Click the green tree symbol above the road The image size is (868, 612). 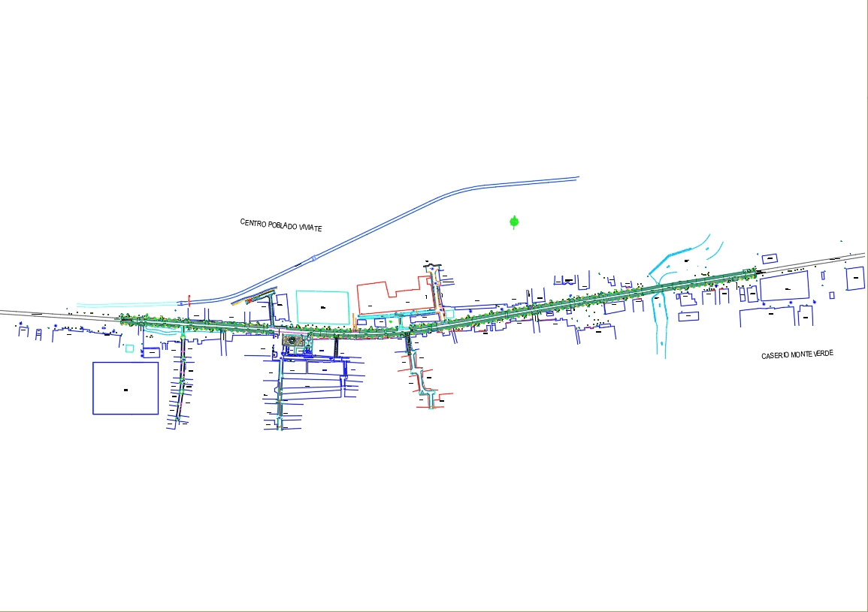click(x=514, y=222)
